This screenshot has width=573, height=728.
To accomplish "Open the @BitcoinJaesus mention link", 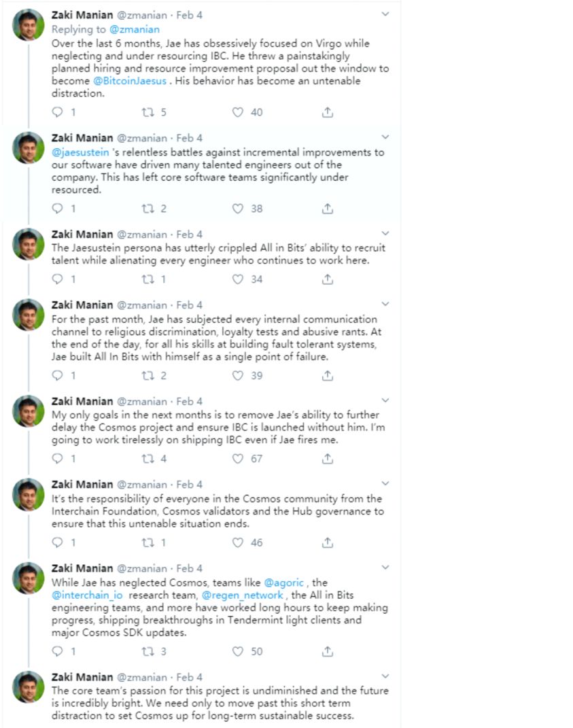I will tap(130, 81).
